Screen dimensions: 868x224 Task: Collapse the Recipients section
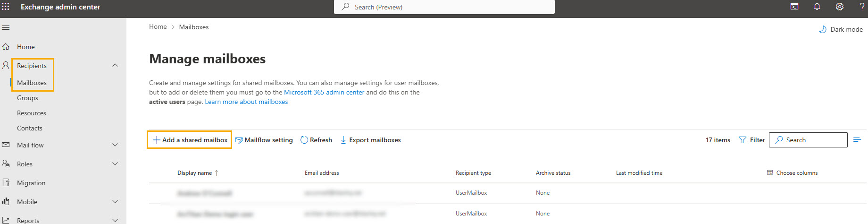tap(115, 65)
